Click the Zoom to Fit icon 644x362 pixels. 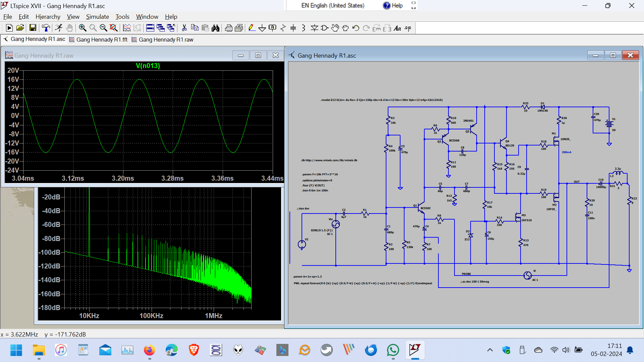coord(114,28)
